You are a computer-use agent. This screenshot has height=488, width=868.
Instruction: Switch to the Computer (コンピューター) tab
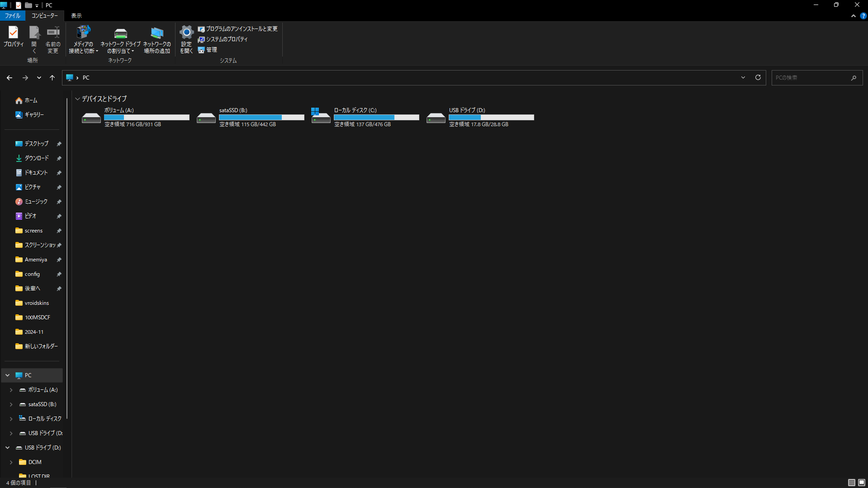(45, 15)
